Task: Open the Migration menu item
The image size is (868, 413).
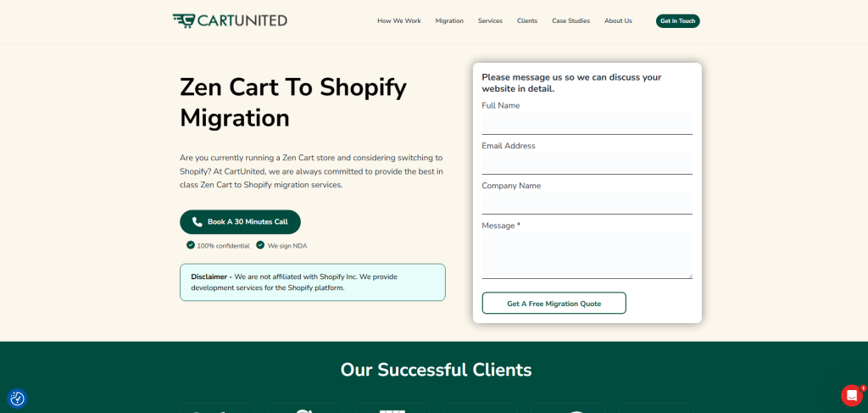Action: pyautogui.click(x=449, y=21)
